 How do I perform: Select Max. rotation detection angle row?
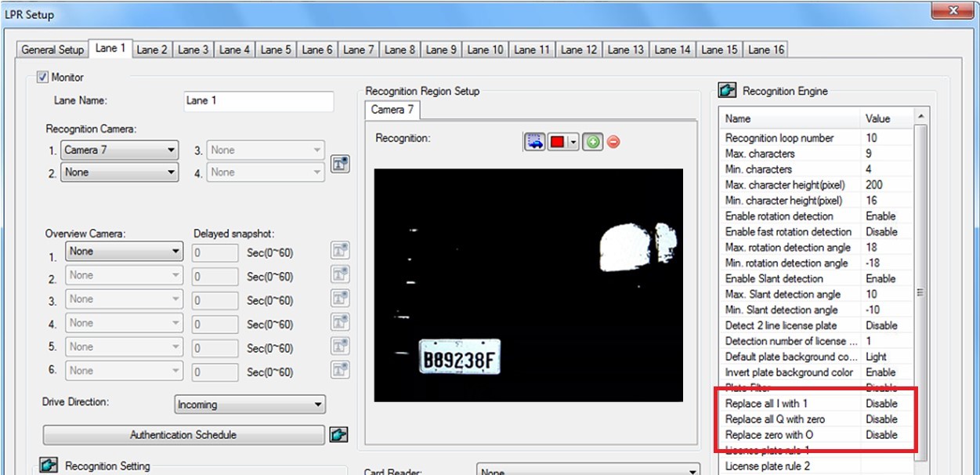(x=815, y=248)
